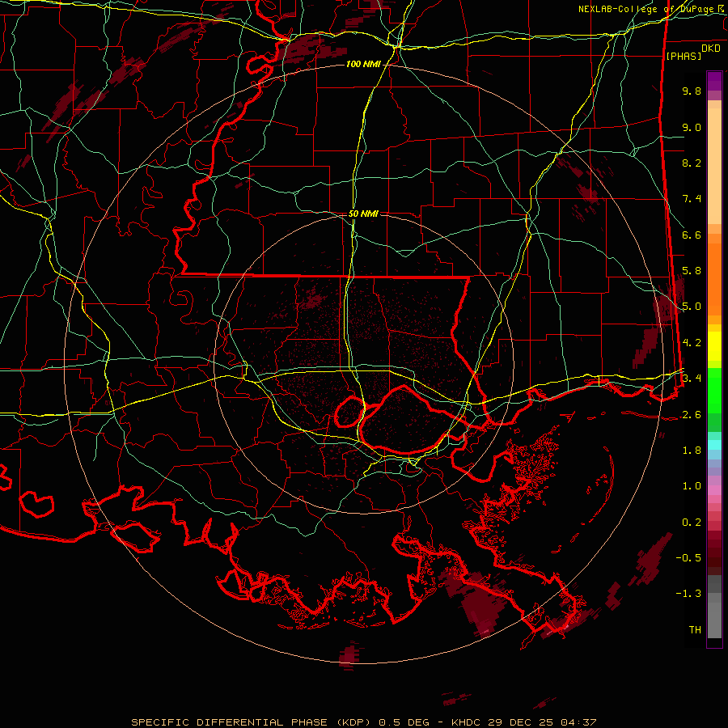Image resolution: width=728 pixels, height=728 pixels.
Task: Click the "TH" threshold label on the scale
Action: point(695,630)
